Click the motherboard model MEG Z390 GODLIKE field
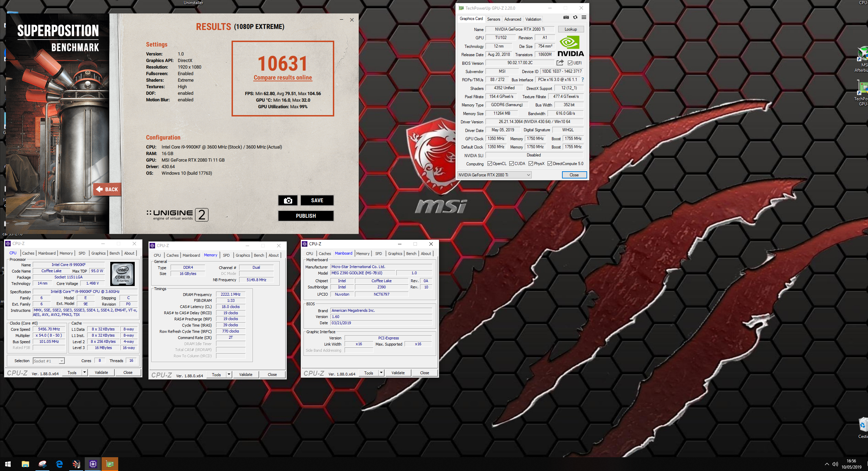 (363, 273)
